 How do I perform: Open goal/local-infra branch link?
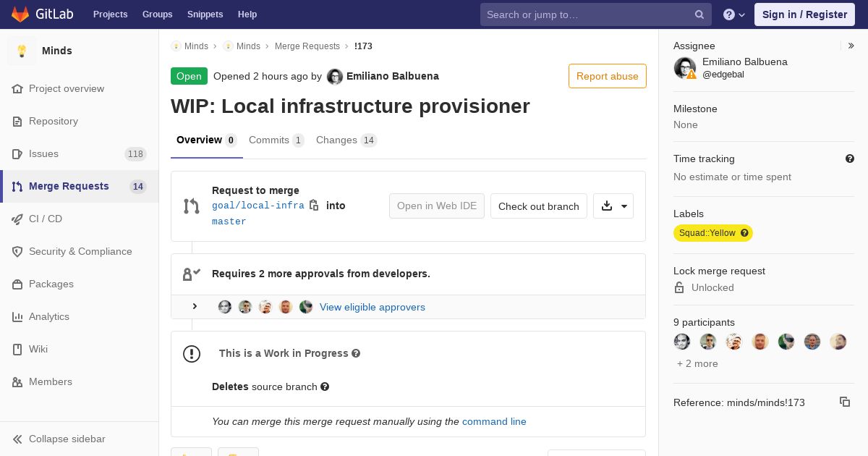(x=258, y=206)
